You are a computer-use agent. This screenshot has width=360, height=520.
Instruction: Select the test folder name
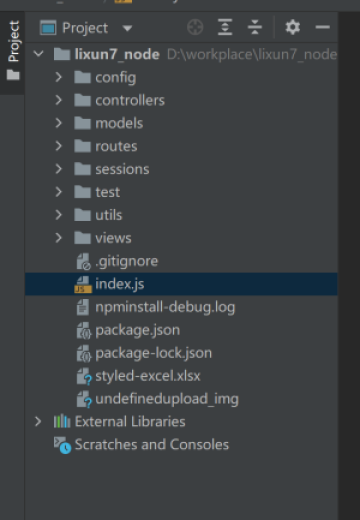coord(108,192)
